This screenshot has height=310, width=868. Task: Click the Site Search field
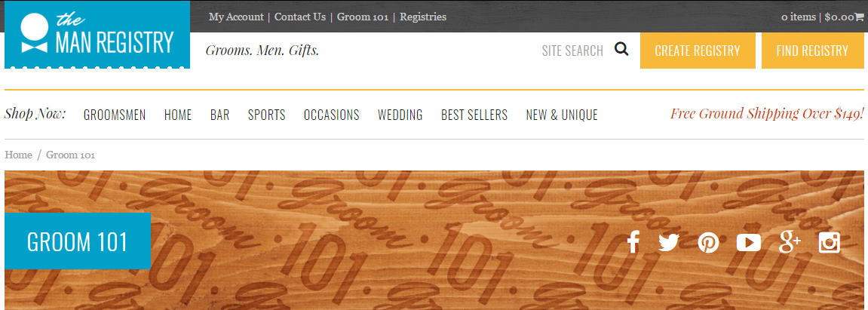coord(572,51)
